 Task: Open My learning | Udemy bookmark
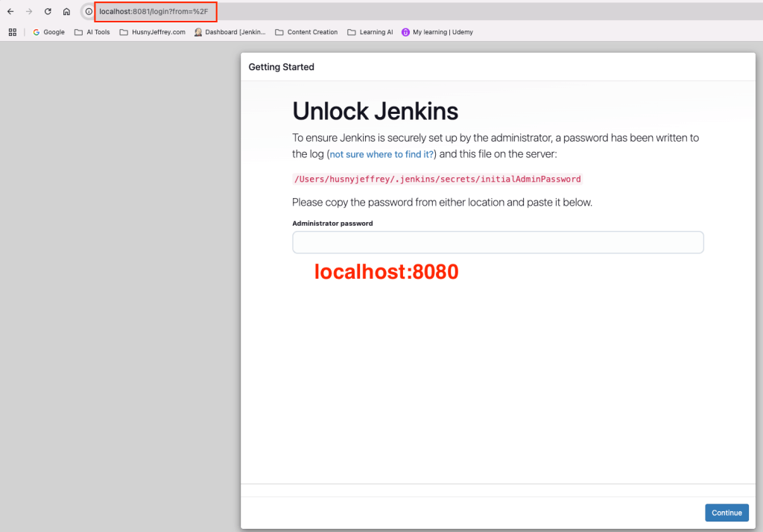[x=437, y=32]
